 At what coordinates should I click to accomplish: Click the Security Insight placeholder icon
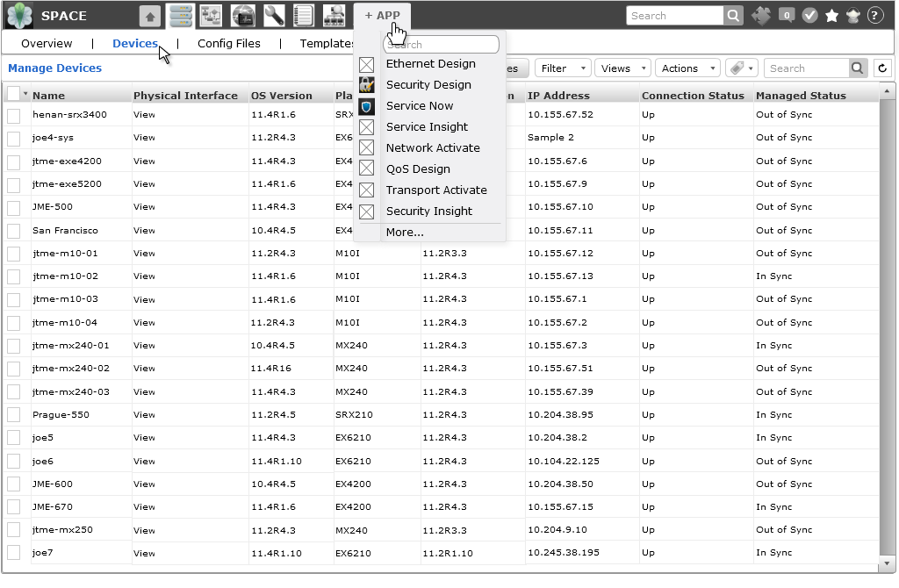(x=366, y=212)
